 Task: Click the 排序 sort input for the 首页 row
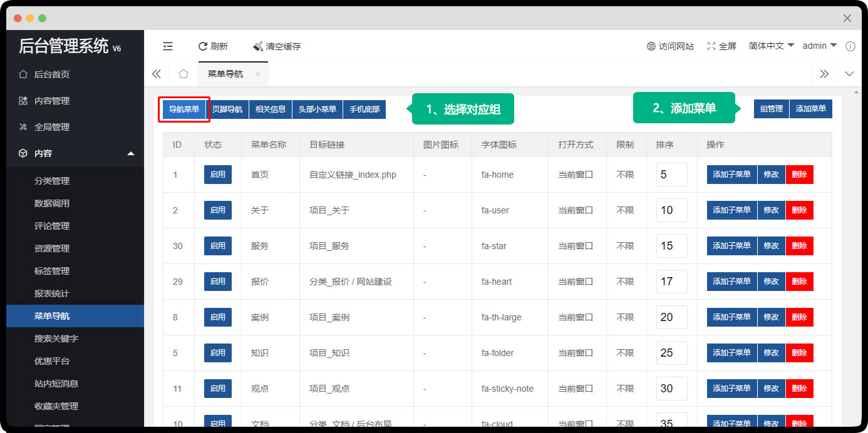point(672,175)
